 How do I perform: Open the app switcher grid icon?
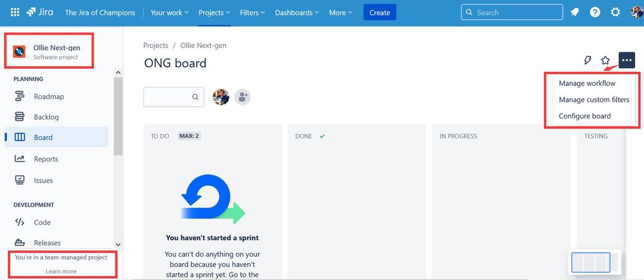point(15,12)
